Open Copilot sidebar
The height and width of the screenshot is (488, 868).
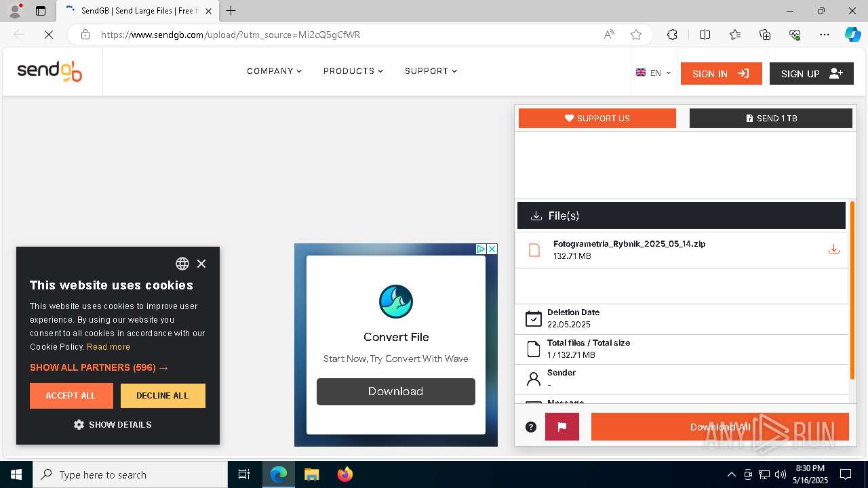coord(852,35)
